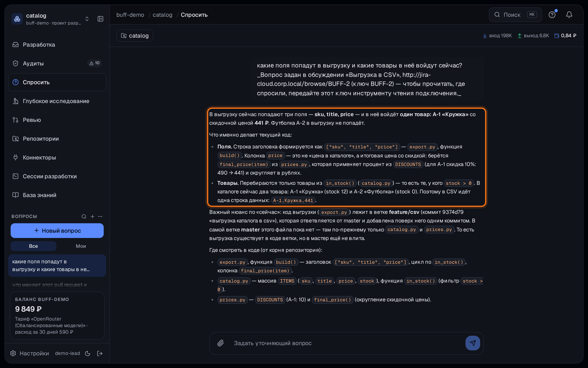This screenshot has height=368, width=588.
Task: Click the demo-lead username
Action: (67, 353)
